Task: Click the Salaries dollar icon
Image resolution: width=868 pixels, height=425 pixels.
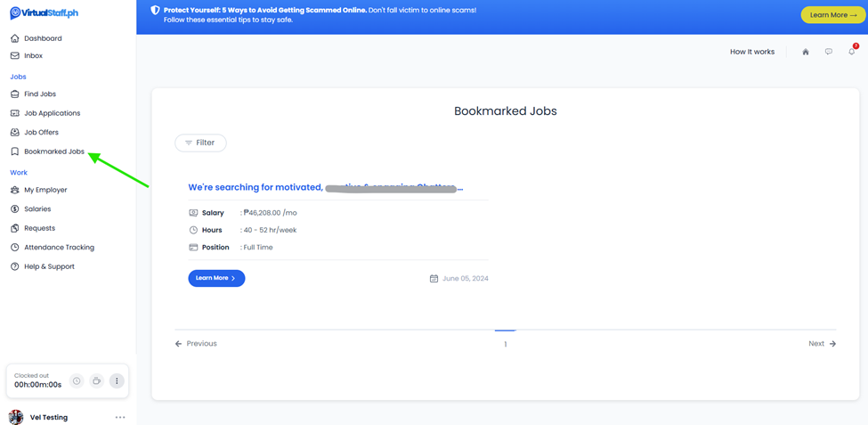Action: pos(15,208)
